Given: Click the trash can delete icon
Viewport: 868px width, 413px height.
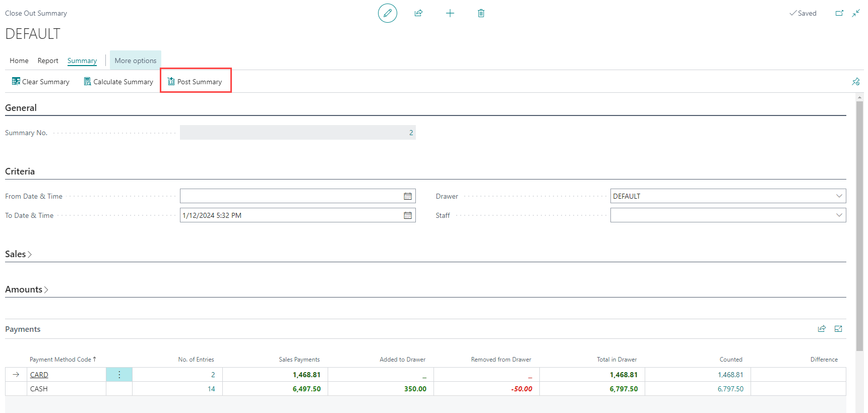Looking at the screenshot, I should [481, 13].
